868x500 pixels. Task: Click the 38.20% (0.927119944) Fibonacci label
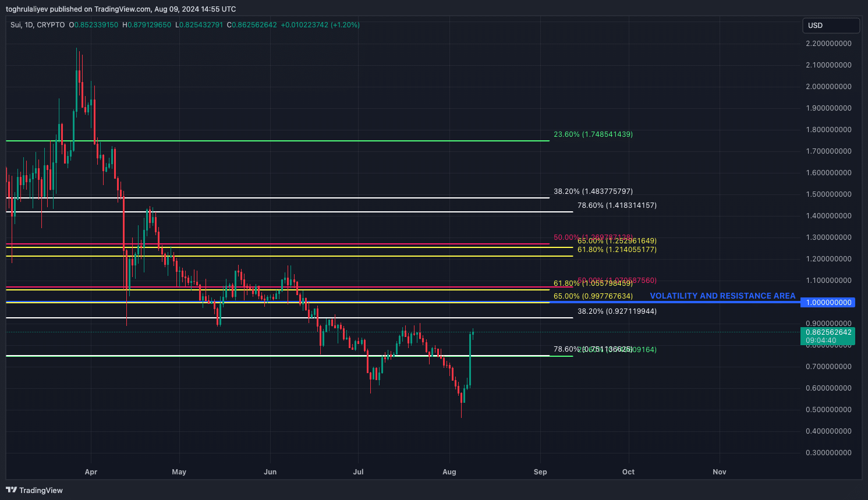point(617,311)
